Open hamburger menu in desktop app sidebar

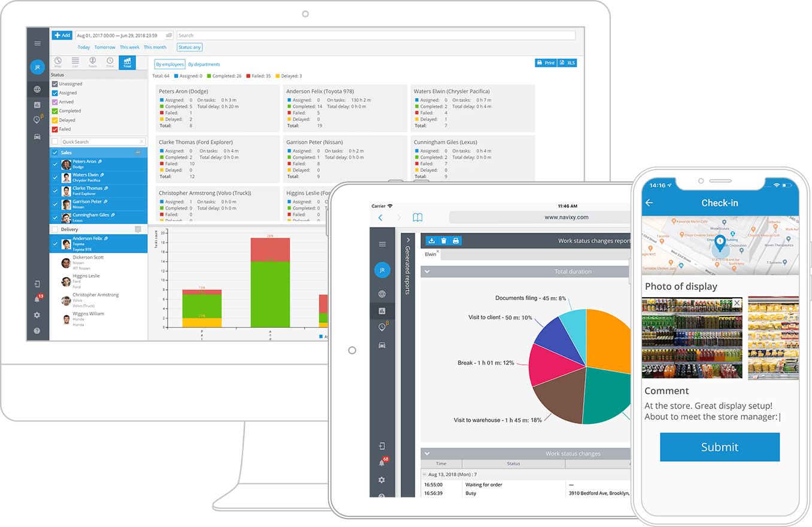pyautogui.click(x=37, y=43)
